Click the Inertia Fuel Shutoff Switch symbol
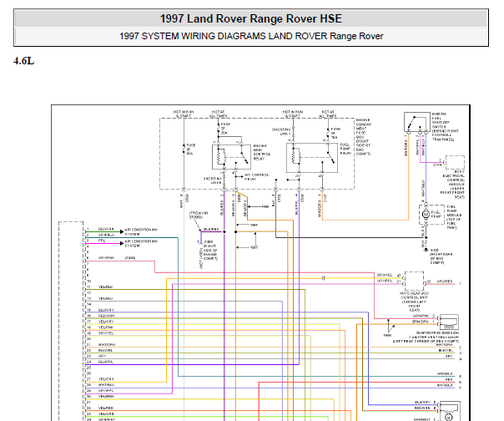The width and height of the screenshot is (504, 421). click(x=417, y=122)
